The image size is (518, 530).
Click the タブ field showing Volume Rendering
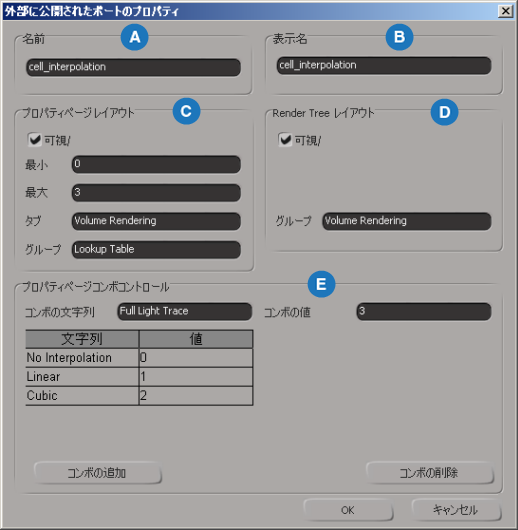tap(156, 221)
